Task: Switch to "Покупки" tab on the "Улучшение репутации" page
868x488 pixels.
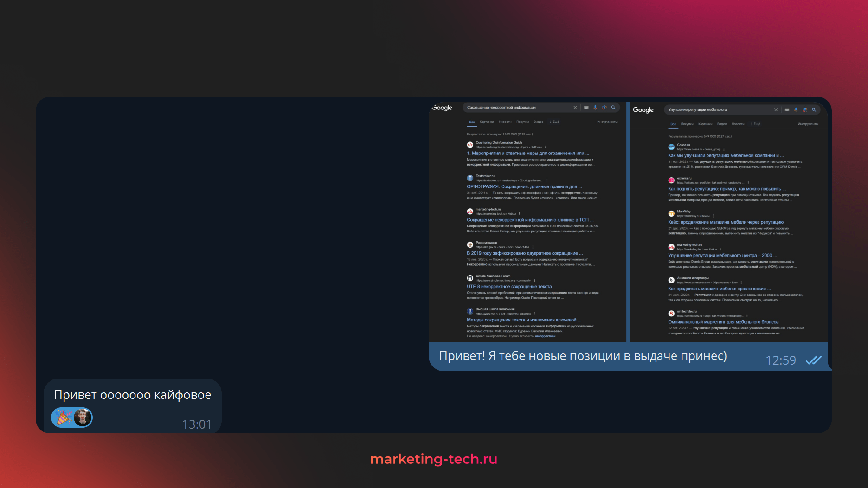Action: (687, 124)
